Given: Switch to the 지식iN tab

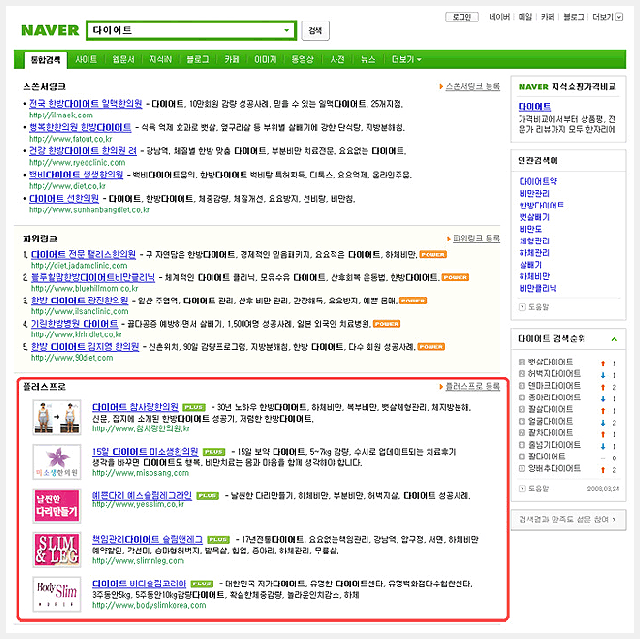Looking at the screenshot, I should [x=160, y=60].
